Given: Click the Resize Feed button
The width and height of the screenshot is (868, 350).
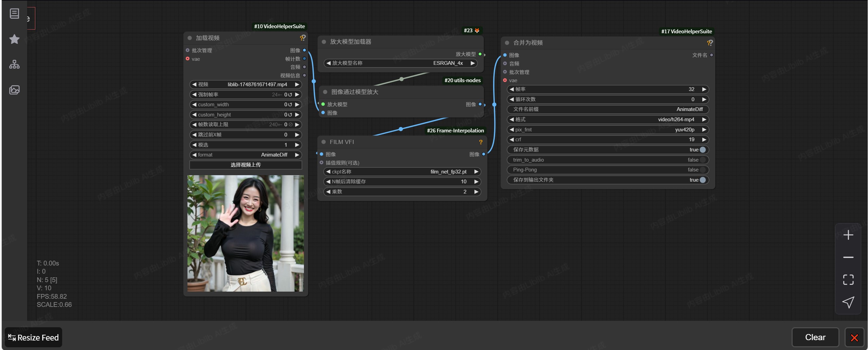Looking at the screenshot, I should [33, 337].
